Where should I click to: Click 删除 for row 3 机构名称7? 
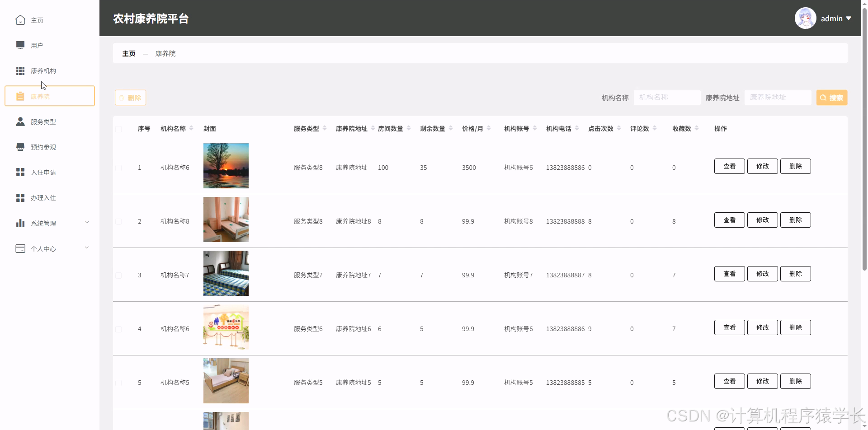[x=795, y=274]
